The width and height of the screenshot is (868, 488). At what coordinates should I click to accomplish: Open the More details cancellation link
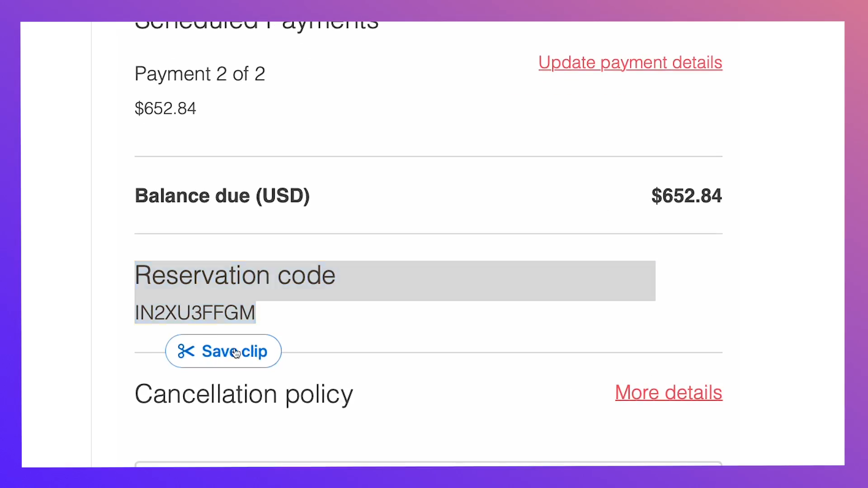point(669,392)
